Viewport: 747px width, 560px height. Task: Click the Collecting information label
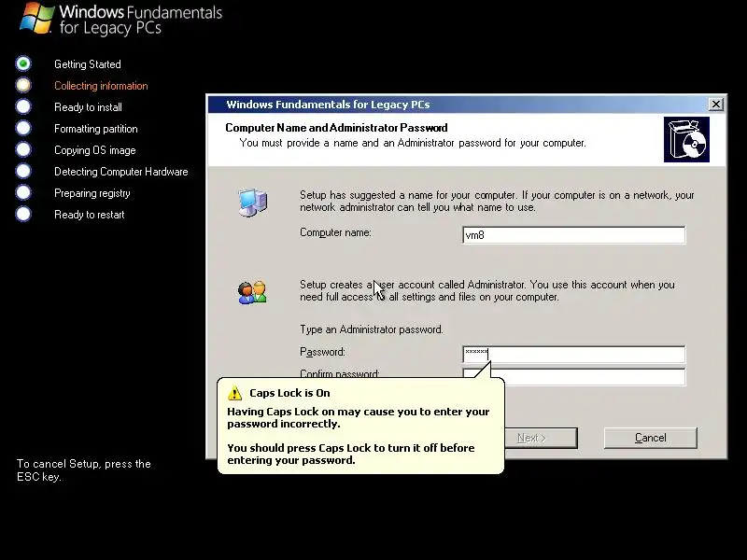click(101, 86)
